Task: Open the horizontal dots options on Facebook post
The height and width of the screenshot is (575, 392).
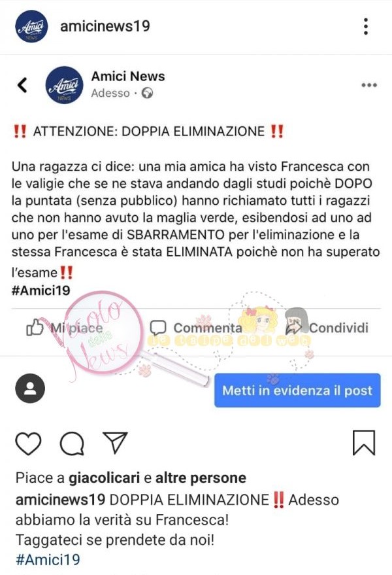Action: (369, 85)
